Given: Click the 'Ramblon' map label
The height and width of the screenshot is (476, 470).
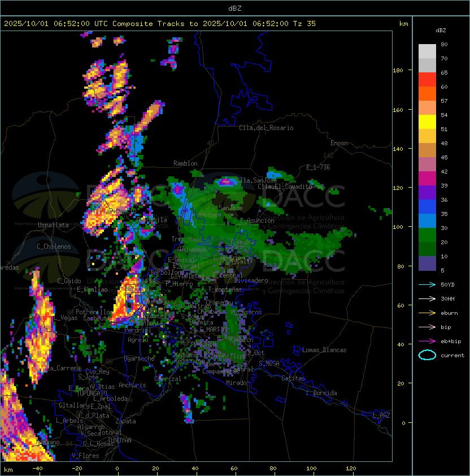Looking at the screenshot, I should click(185, 163).
